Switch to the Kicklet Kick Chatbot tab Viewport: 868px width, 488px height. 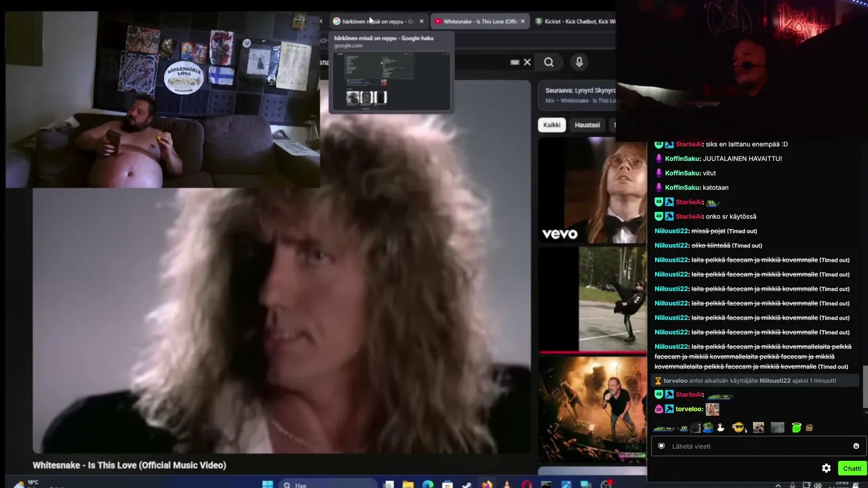575,22
